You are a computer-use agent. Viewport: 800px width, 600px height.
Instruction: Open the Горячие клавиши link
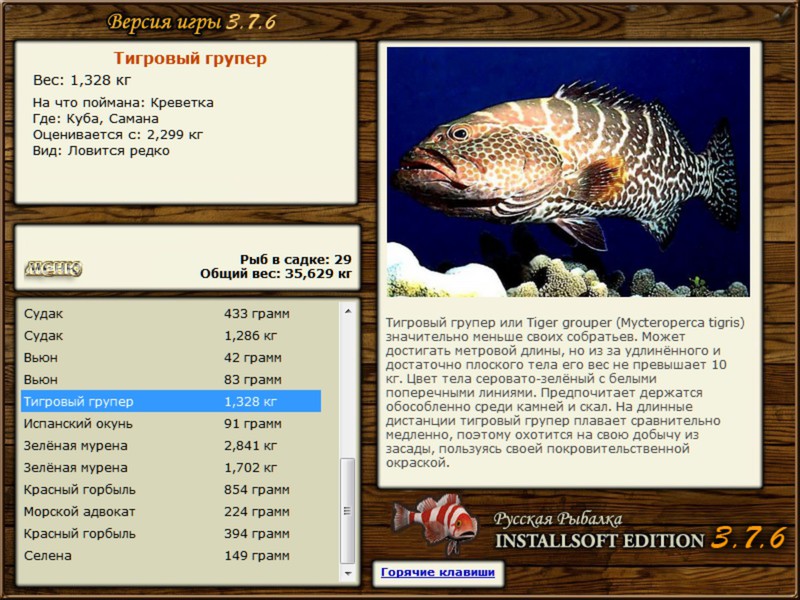(438, 572)
